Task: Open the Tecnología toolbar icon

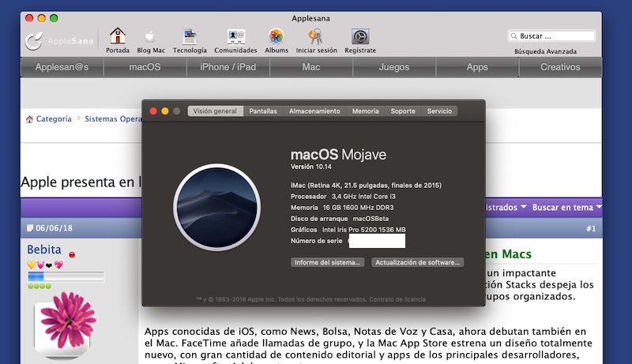Action: [190, 36]
